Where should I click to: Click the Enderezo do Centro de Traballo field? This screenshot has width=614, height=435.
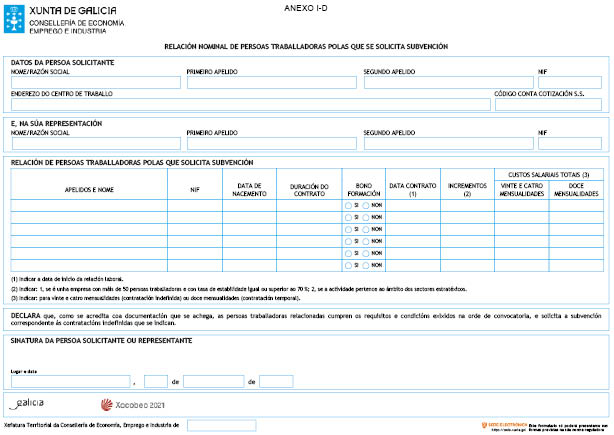pyautogui.click(x=250, y=104)
